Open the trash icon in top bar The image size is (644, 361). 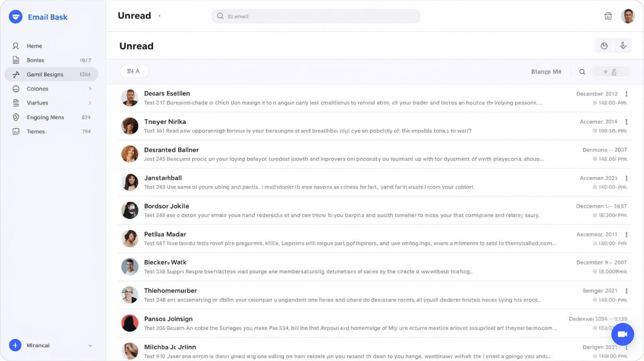[x=608, y=16]
